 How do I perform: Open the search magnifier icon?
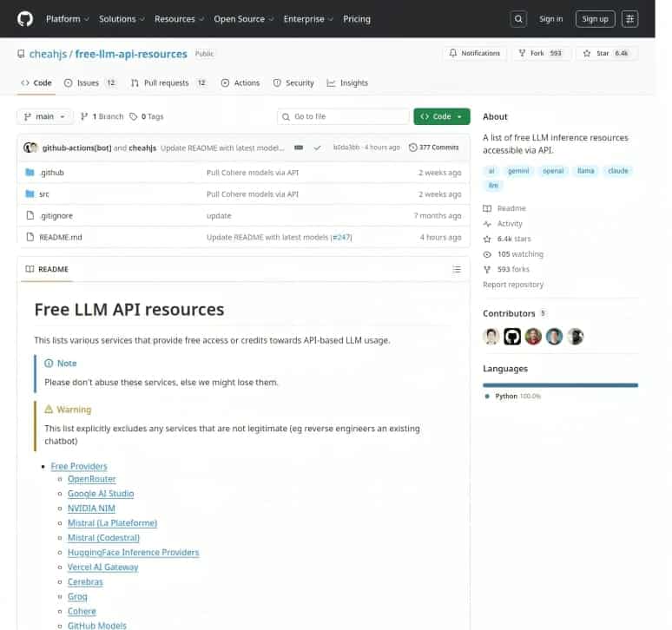518,18
